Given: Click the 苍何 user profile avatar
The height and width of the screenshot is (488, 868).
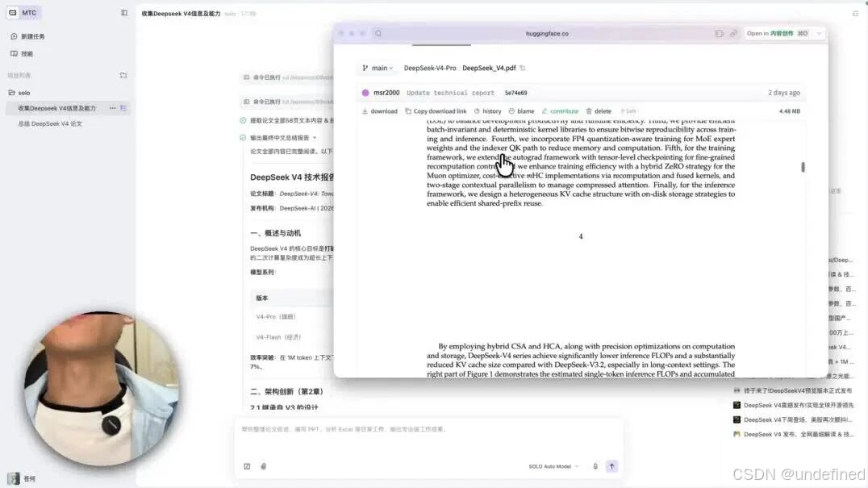Looking at the screenshot, I should [13, 478].
